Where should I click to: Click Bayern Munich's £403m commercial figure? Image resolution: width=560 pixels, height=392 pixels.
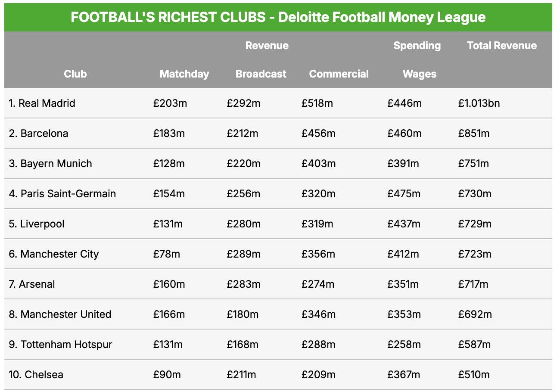coord(318,164)
